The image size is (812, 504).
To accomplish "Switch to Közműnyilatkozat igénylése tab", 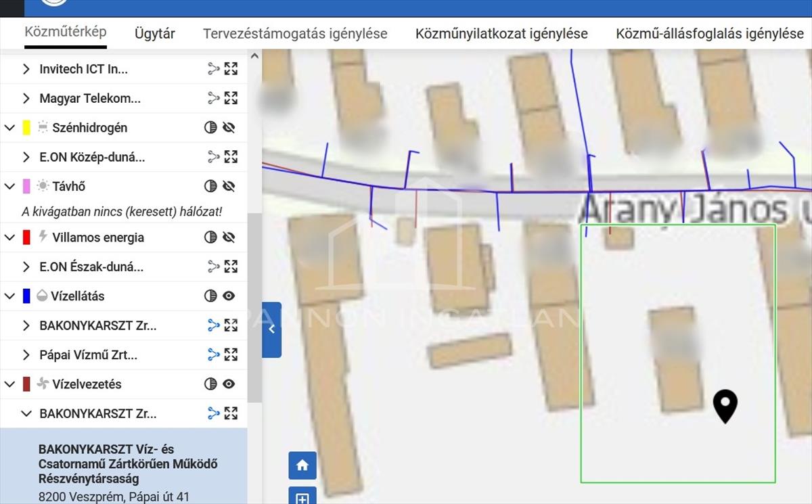I will (501, 34).
